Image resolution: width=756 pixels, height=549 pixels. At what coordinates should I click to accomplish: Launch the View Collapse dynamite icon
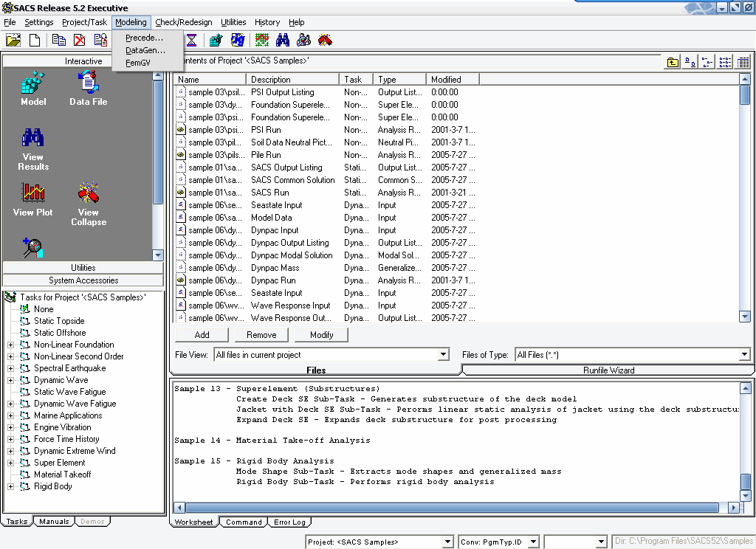(x=89, y=204)
